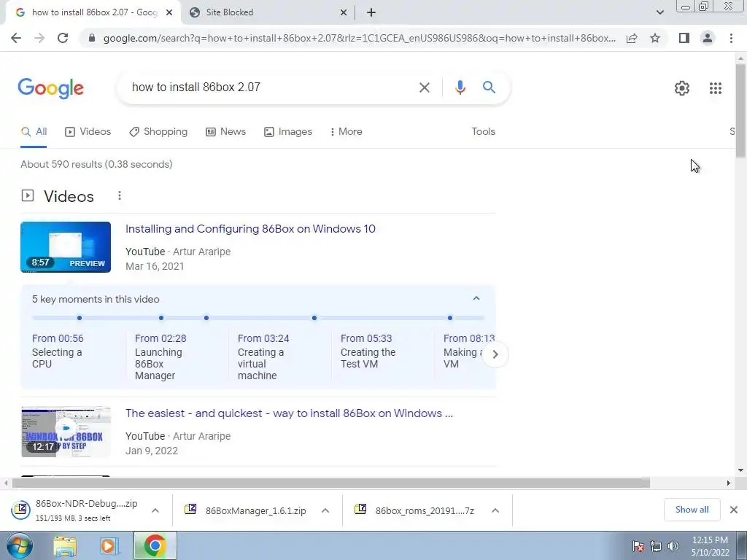
Task: Click the vertical scrollbar thumb
Action: [740, 111]
